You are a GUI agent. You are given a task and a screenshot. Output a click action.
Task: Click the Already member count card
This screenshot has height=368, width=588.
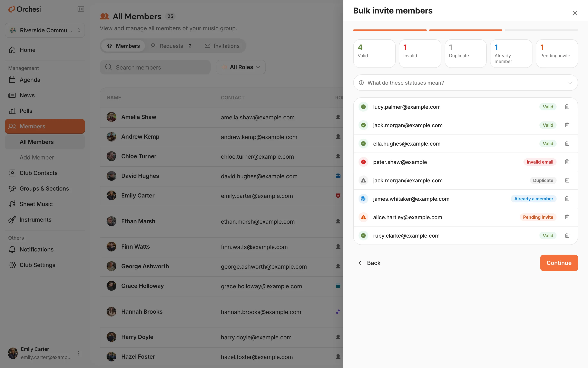(511, 54)
